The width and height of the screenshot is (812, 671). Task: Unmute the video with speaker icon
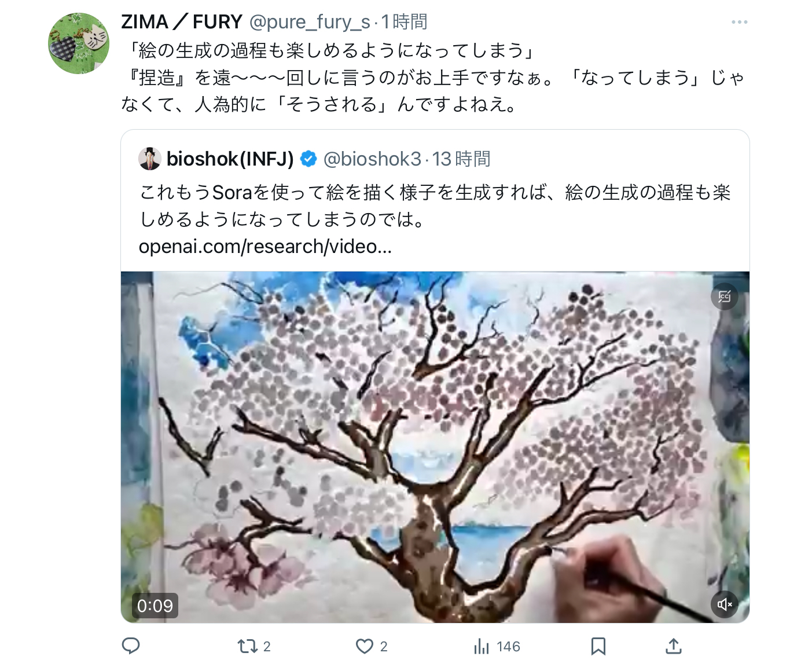pyautogui.click(x=725, y=604)
